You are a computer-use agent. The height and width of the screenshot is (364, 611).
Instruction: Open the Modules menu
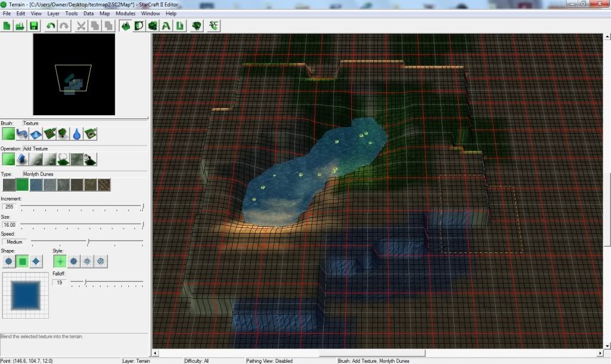(x=125, y=13)
